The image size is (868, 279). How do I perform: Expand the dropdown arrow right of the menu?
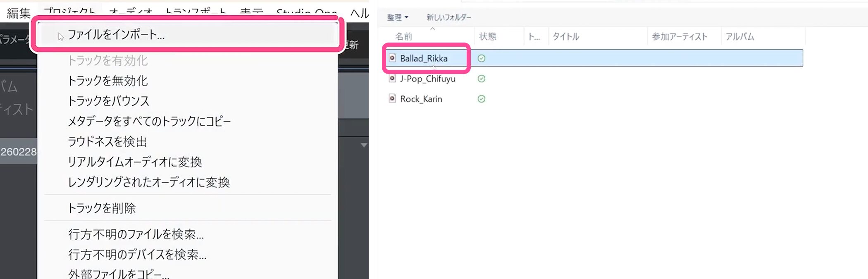click(364, 145)
